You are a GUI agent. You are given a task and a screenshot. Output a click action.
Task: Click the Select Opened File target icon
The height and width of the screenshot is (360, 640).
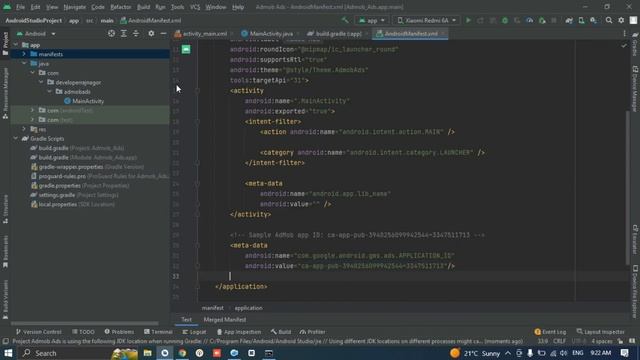click(111, 33)
